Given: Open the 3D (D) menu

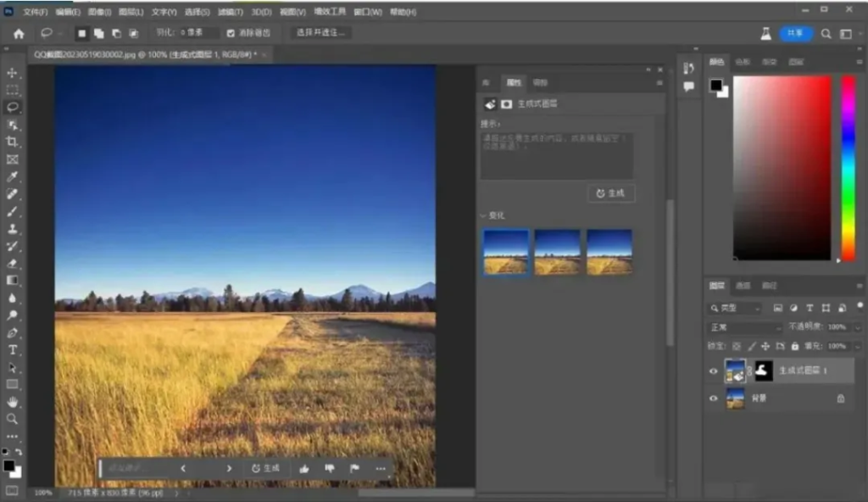Looking at the screenshot, I should pos(261,12).
